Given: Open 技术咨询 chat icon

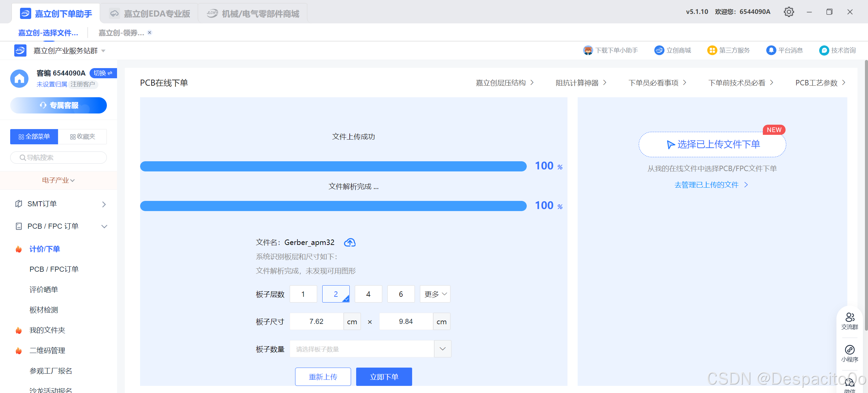Looking at the screenshot, I should click(x=824, y=50).
